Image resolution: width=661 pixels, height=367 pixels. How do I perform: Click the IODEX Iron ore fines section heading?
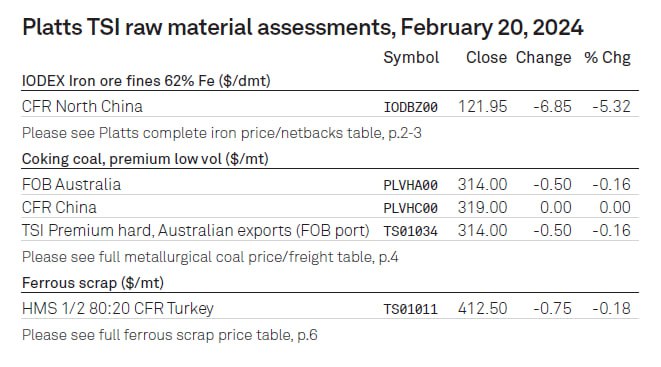point(146,80)
